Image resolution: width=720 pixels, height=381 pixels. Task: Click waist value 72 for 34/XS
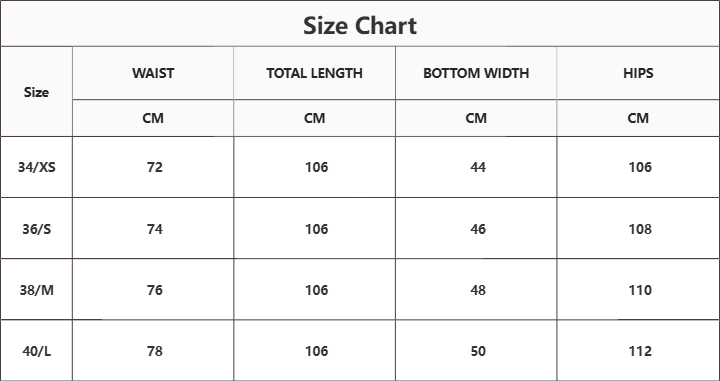click(155, 167)
